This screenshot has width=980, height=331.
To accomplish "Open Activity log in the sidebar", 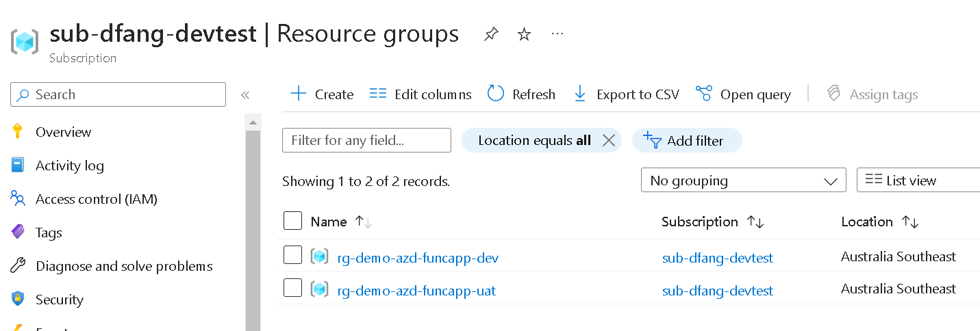I will (70, 165).
